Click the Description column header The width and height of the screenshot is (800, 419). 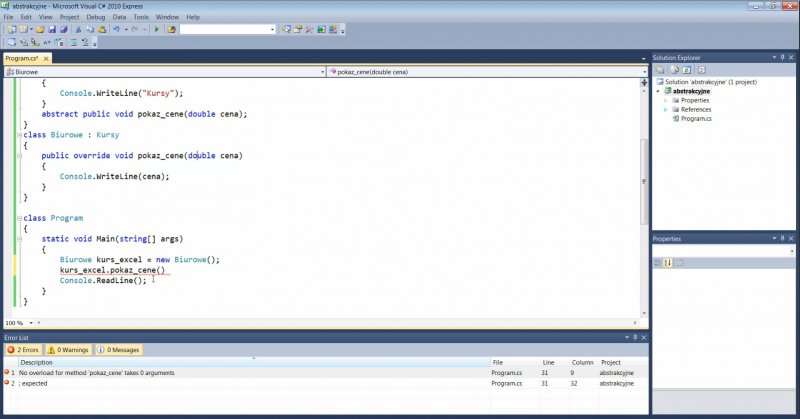[36, 362]
